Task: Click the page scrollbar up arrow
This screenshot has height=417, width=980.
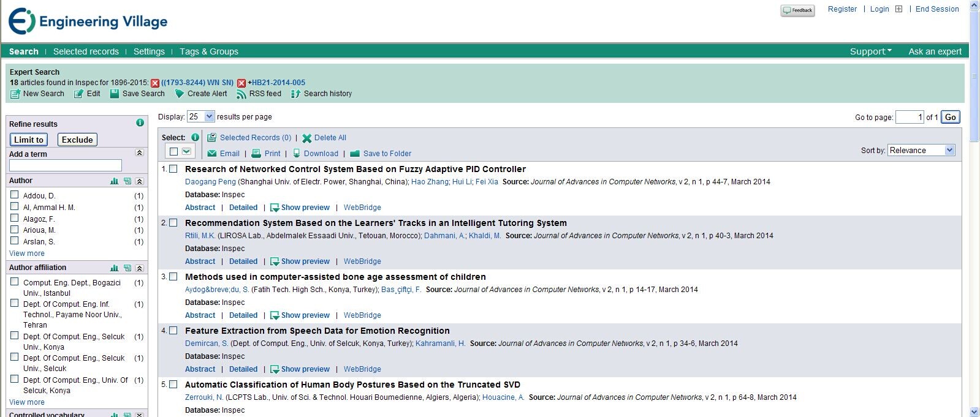Action: (x=974, y=6)
